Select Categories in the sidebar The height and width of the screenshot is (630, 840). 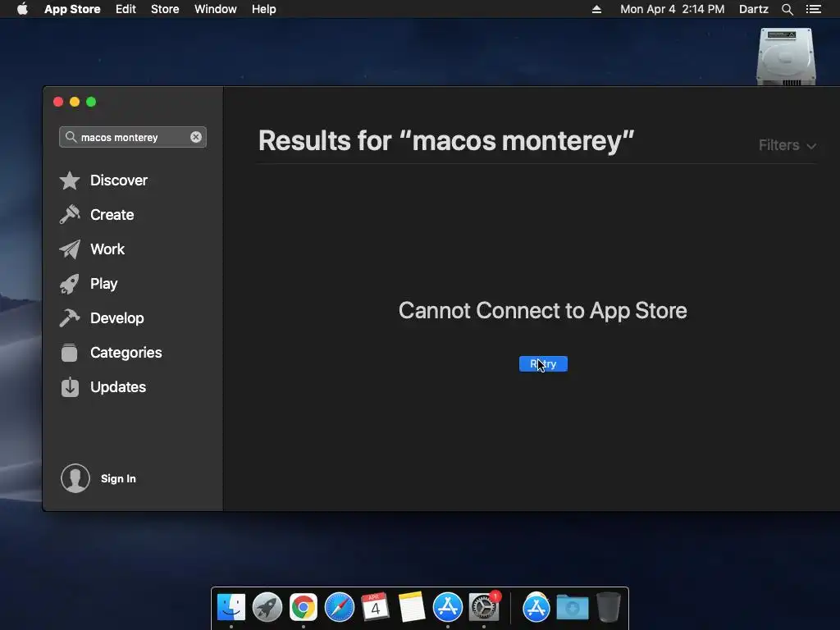point(126,353)
